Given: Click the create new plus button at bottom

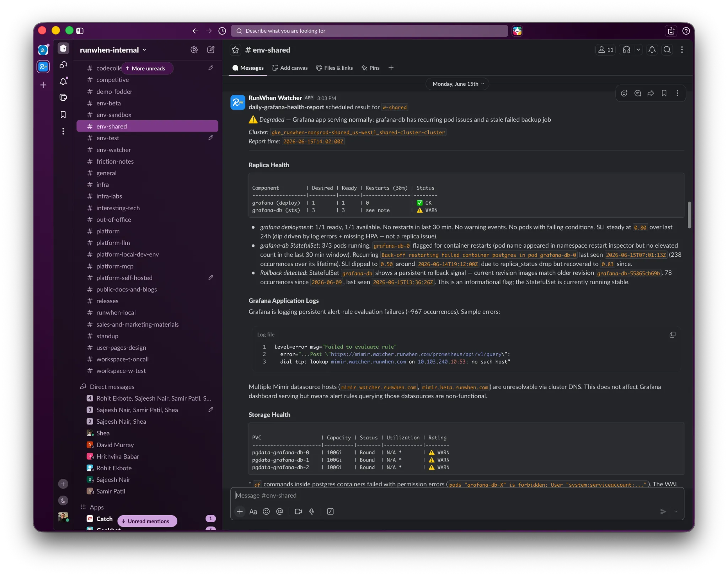Looking at the screenshot, I should (63, 484).
